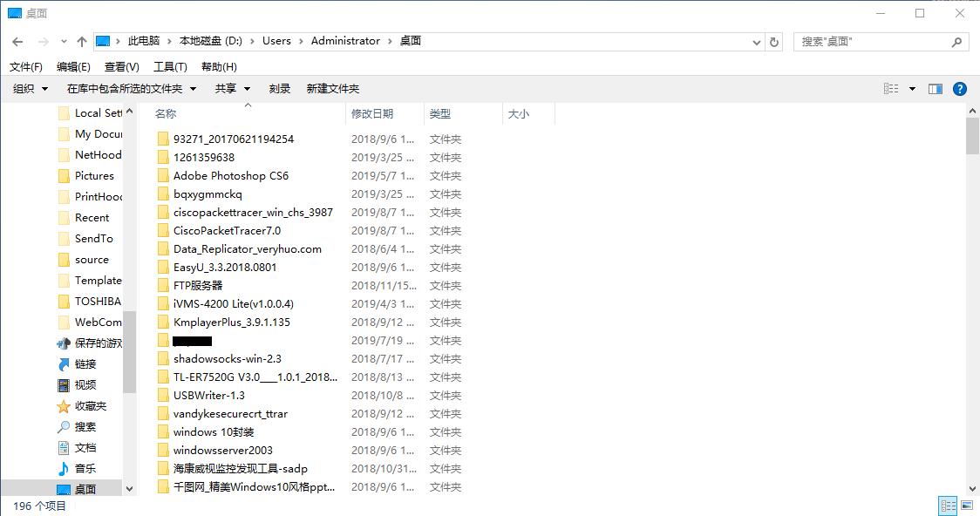Switch to large icons view in the status bar
Screen dimensions: 980x516
(x=967, y=506)
